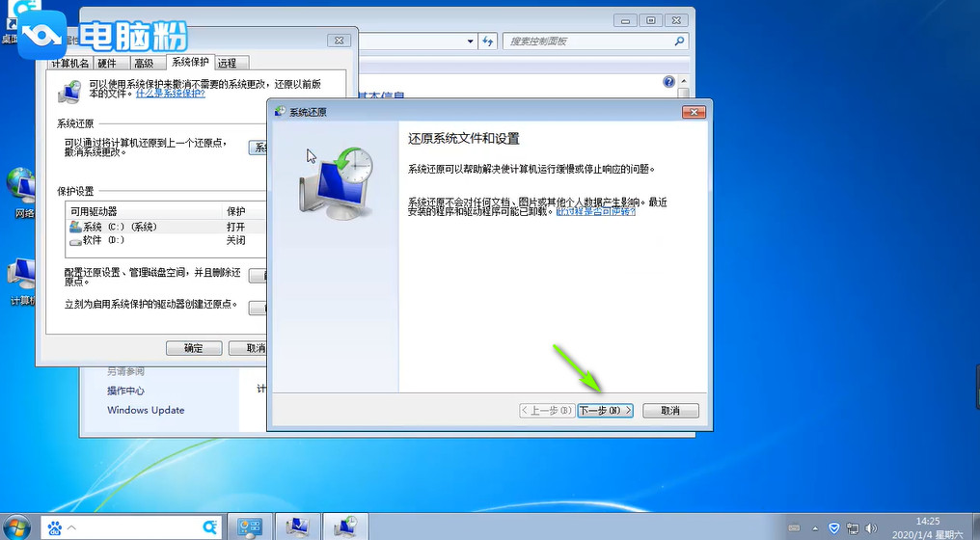980x540 pixels.
Task: Click the C: drive icon in list
Action: [x=75, y=227]
